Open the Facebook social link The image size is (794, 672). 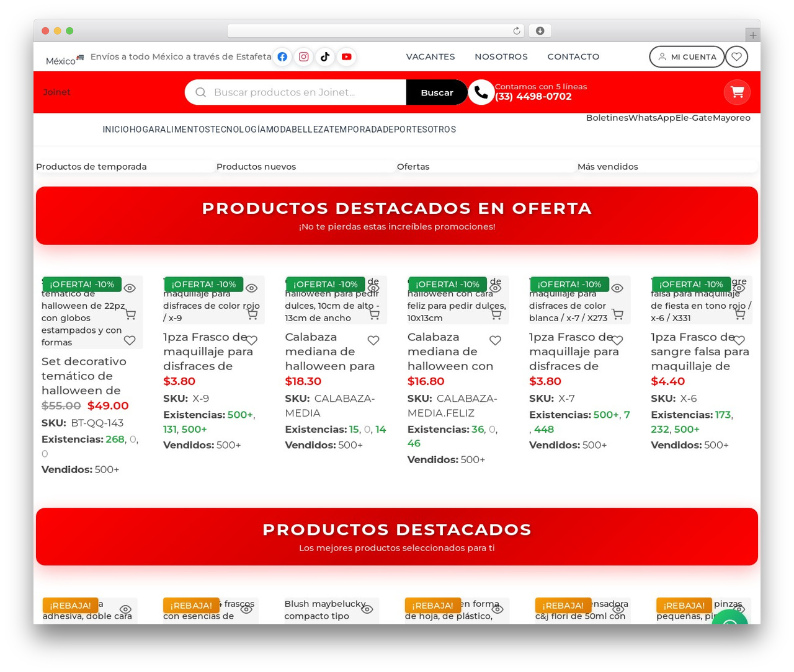(282, 57)
